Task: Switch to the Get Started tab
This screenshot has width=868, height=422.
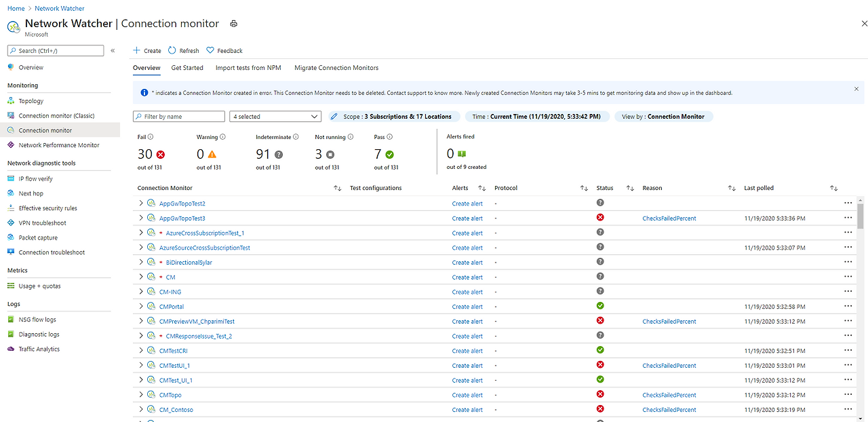Action: point(187,68)
